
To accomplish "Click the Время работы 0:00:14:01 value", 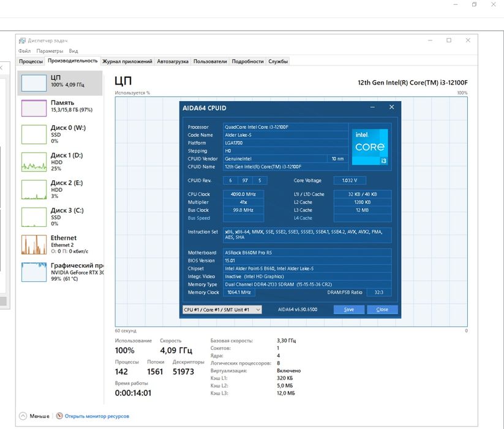I will pos(133,393).
